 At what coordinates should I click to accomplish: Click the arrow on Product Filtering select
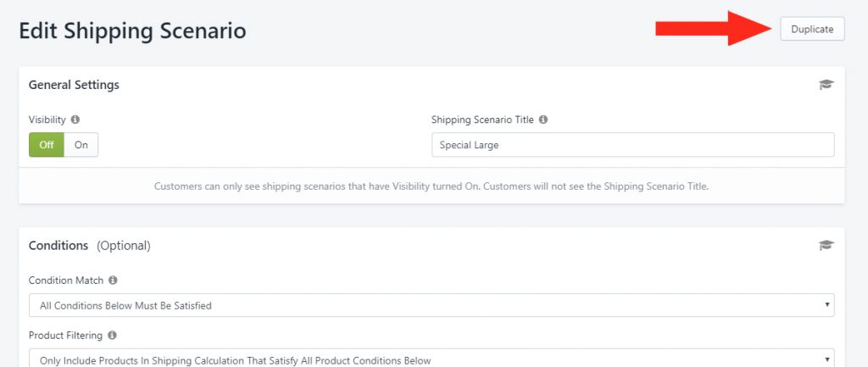coord(827,360)
